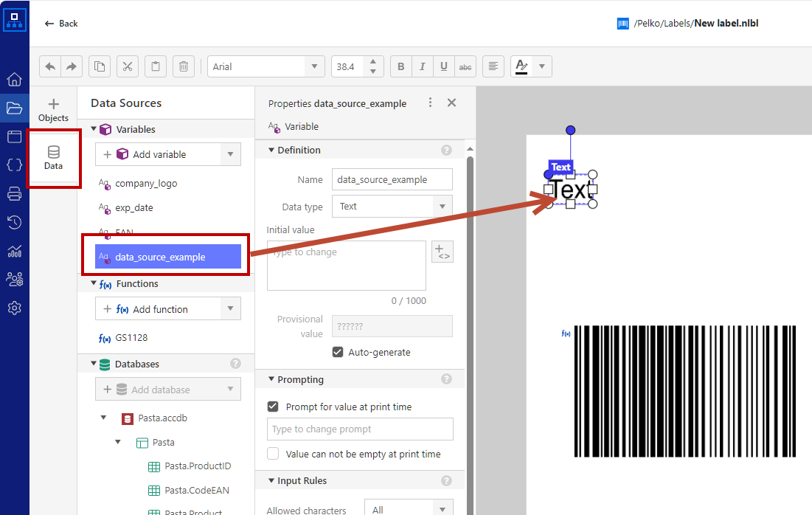Image resolution: width=812 pixels, height=515 pixels.
Task: Open Settings gear in left sidebar
Action: pyautogui.click(x=14, y=308)
